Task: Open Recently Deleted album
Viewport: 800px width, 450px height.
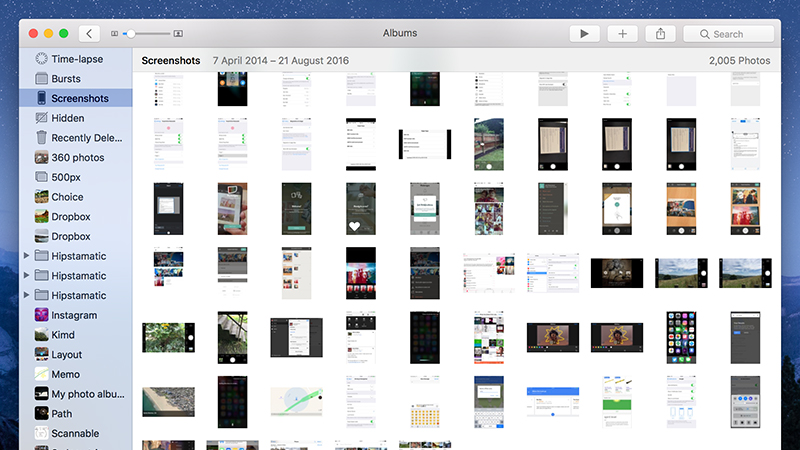Action: click(76, 138)
